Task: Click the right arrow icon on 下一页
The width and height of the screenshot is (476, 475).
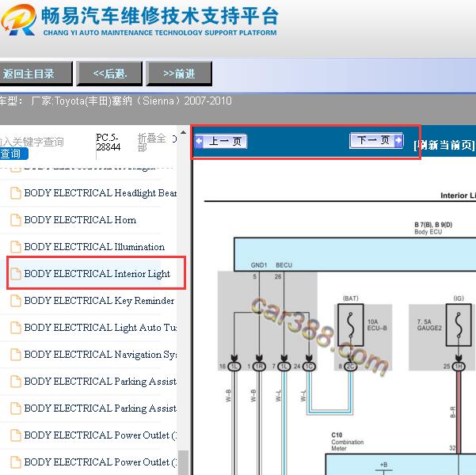Action: pos(398,140)
